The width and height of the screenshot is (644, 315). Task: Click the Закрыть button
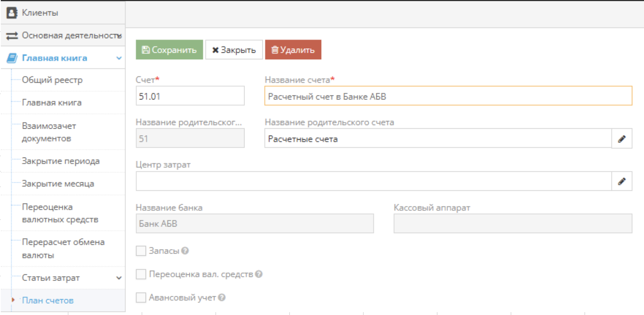(234, 50)
